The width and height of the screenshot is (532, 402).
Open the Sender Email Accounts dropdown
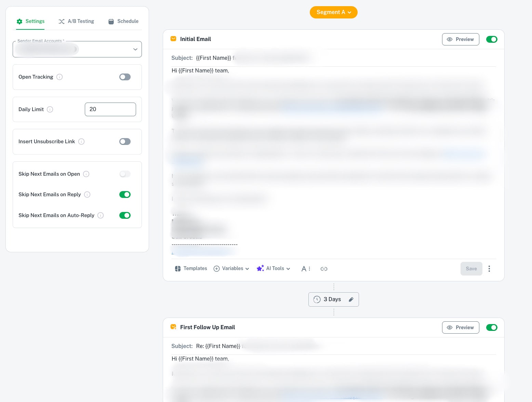135,49
